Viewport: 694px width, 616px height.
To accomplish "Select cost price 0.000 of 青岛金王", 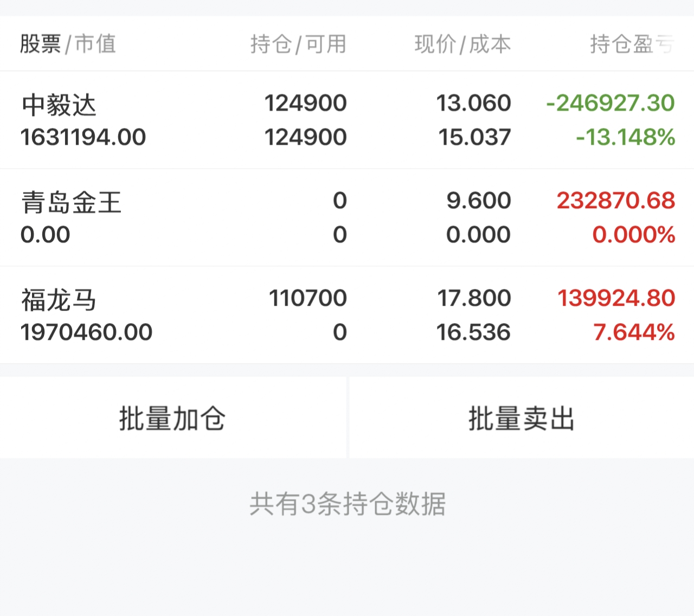I will pos(478,235).
